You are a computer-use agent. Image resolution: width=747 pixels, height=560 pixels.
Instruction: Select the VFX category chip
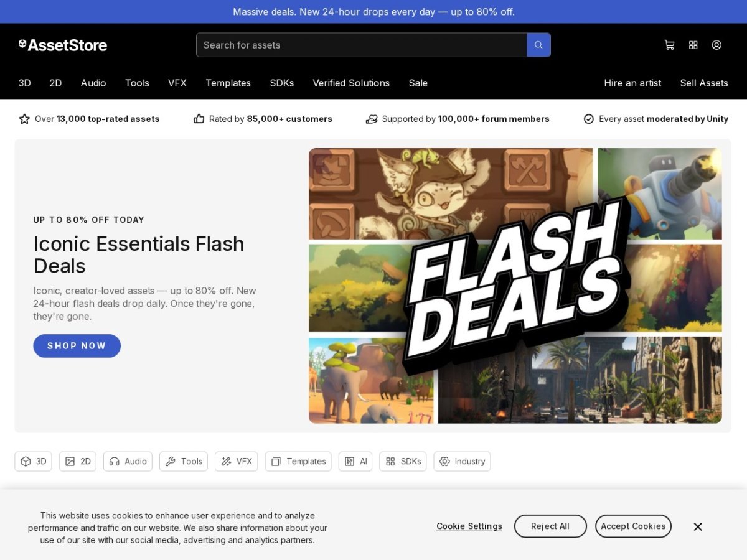[x=237, y=461]
